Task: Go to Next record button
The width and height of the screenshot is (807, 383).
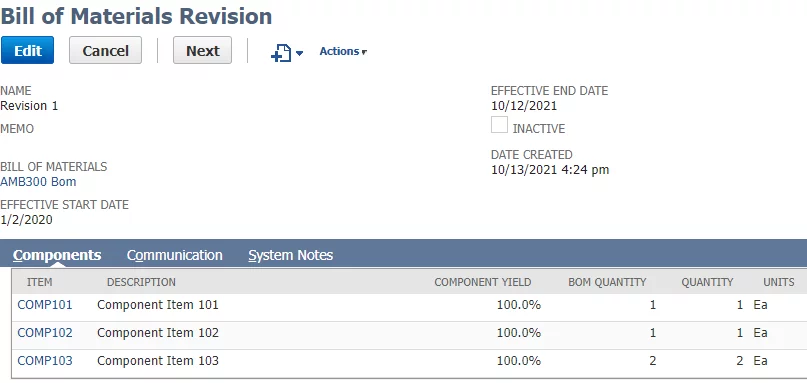Action: [202, 50]
